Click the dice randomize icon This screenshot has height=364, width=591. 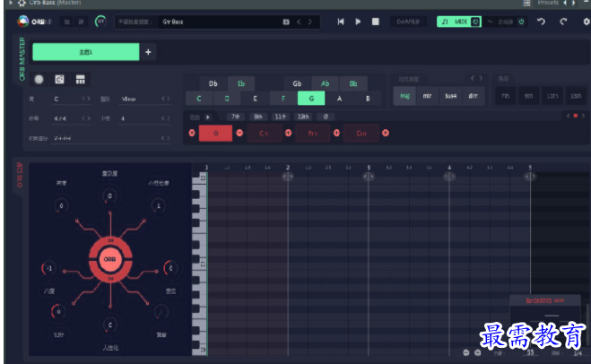pyautogui.click(x=59, y=79)
